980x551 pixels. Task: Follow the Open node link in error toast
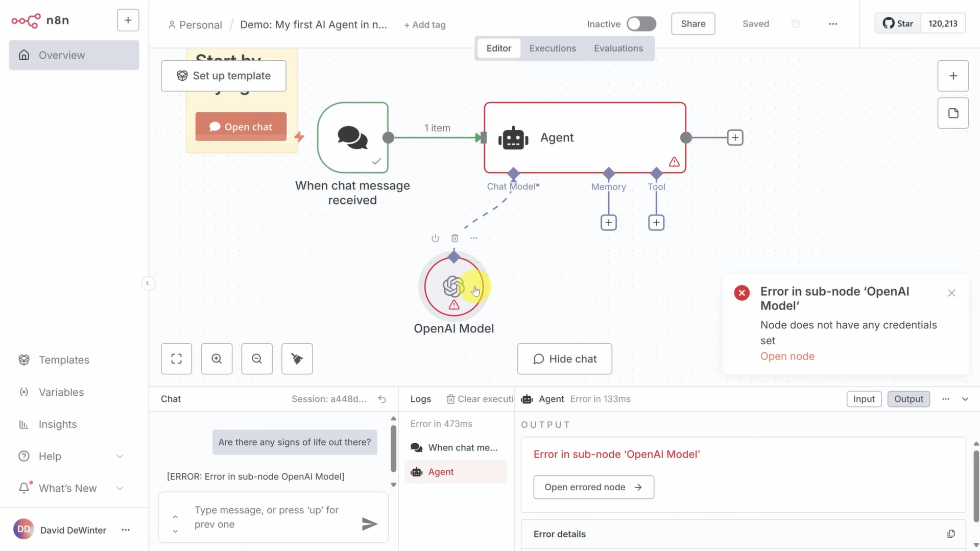[x=787, y=356]
